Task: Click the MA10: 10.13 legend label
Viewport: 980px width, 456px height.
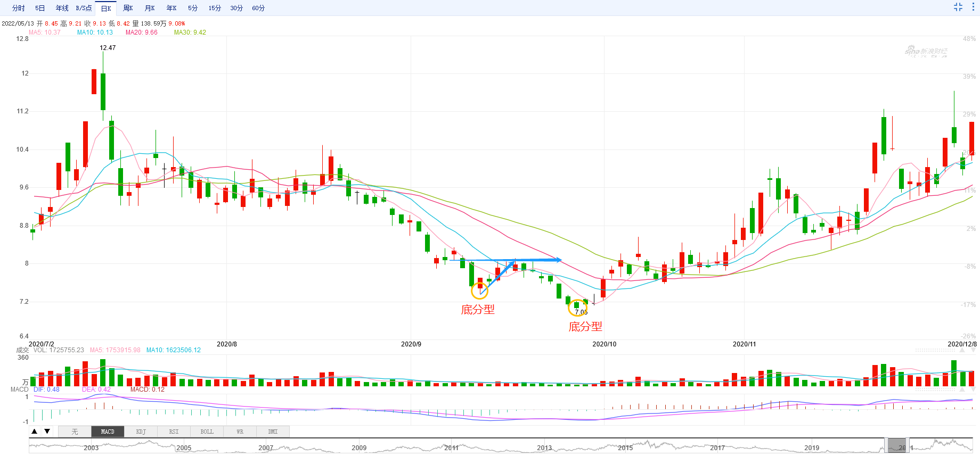Action: [95, 32]
